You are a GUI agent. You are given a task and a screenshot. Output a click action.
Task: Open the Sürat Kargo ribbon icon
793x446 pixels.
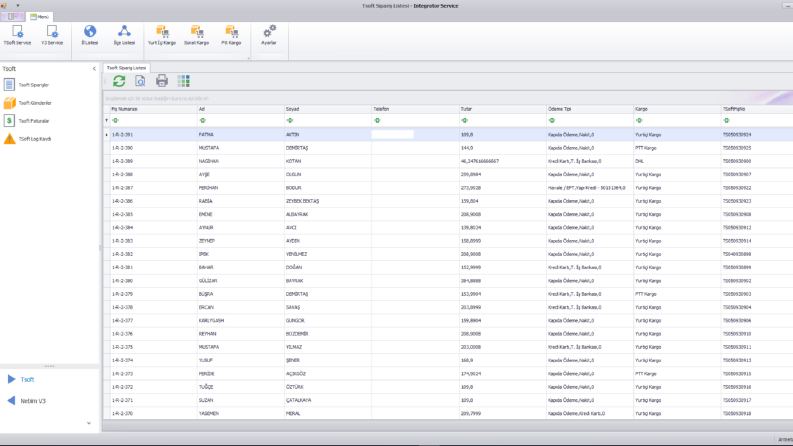[196, 35]
